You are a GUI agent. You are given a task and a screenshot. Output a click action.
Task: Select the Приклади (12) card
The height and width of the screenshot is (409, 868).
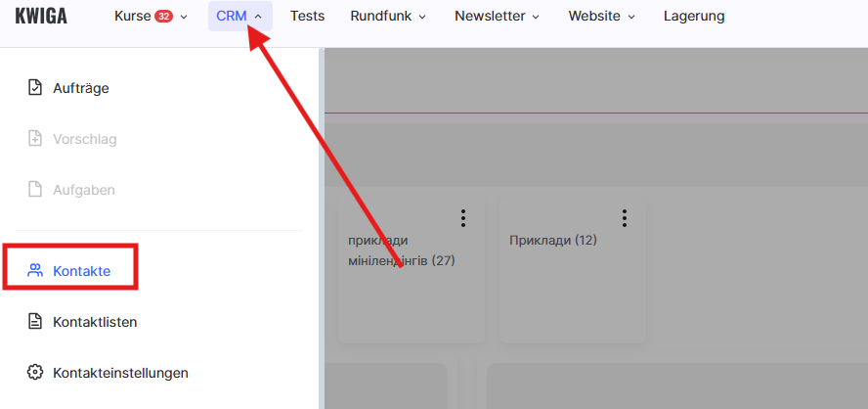tap(572, 284)
